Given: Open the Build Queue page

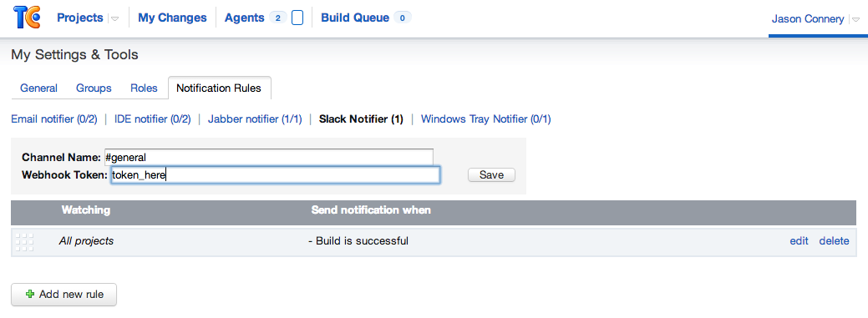Looking at the screenshot, I should coord(355,18).
